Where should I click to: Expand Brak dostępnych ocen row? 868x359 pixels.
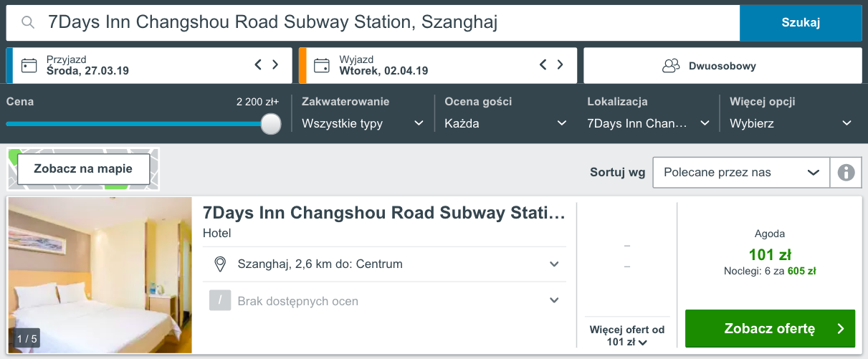[x=384, y=300]
